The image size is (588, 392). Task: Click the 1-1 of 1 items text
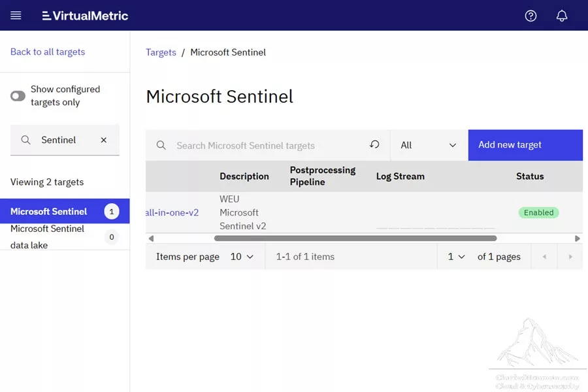pyautogui.click(x=305, y=257)
